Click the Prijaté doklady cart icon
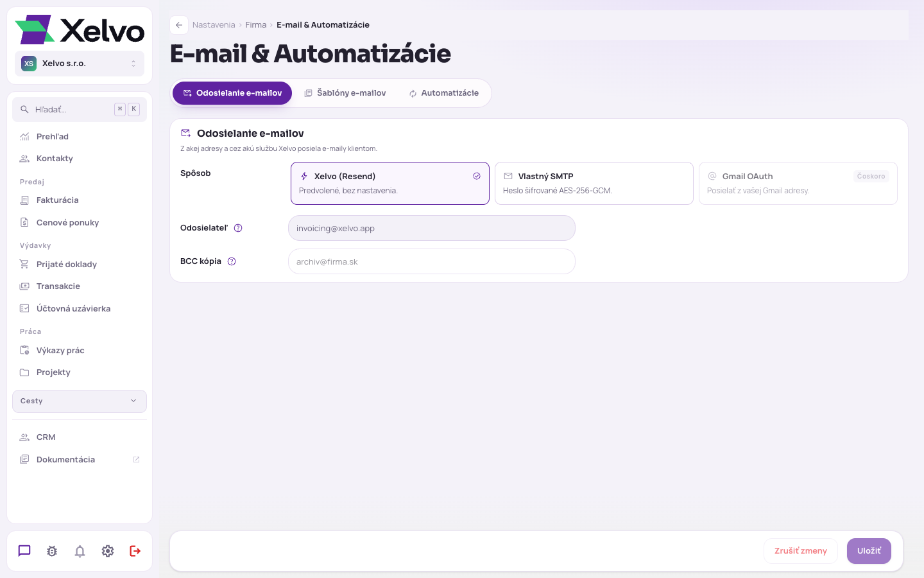 coord(24,264)
